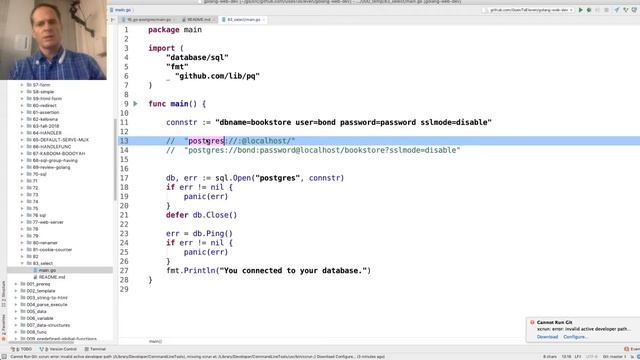Click 62-kaboena folder icon
Viewport: 640px width, 360px height.
click(x=29, y=119)
